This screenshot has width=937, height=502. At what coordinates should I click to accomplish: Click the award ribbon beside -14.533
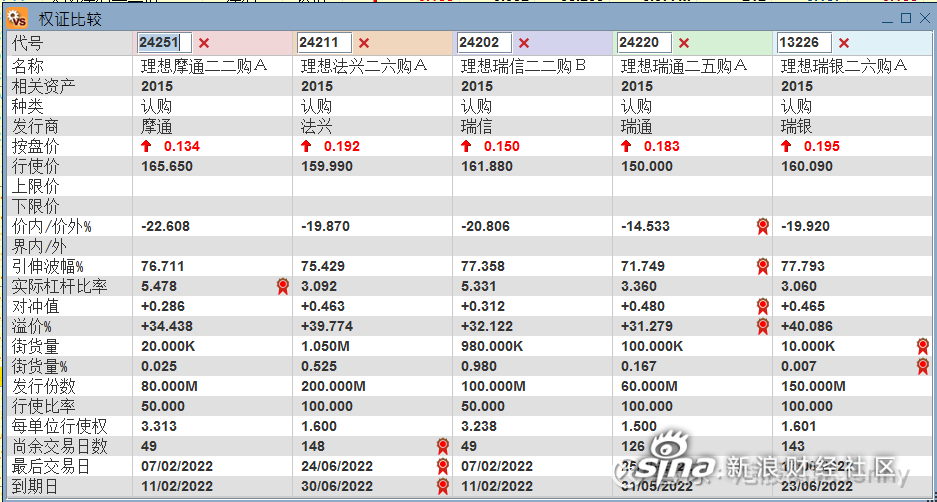pyautogui.click(x=763, y=226)
